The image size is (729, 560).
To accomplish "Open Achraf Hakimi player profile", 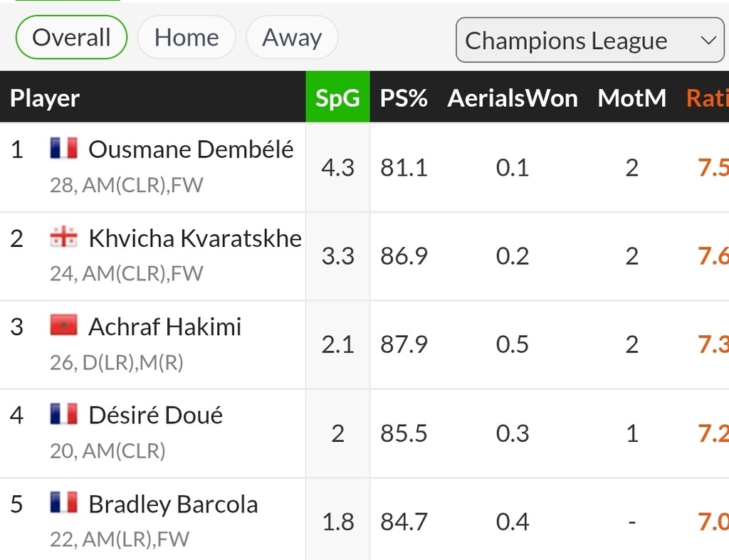I will [x=164, y=326].
